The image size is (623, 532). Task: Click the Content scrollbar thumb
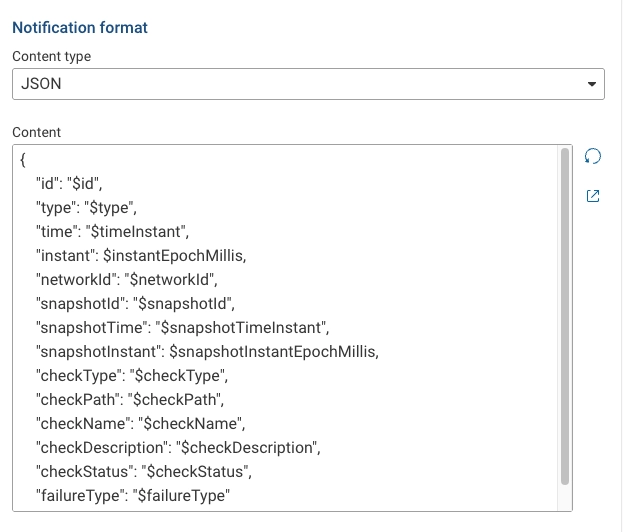point(565,316)
